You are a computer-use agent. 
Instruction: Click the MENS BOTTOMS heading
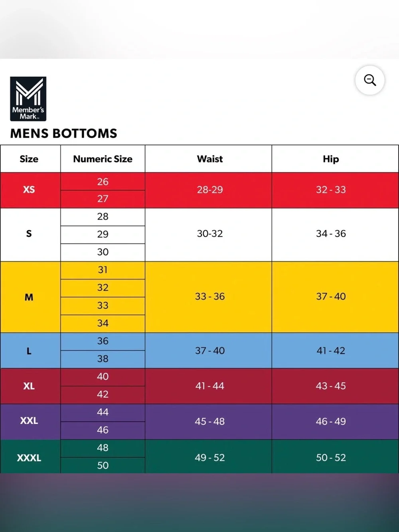[63, 133]
